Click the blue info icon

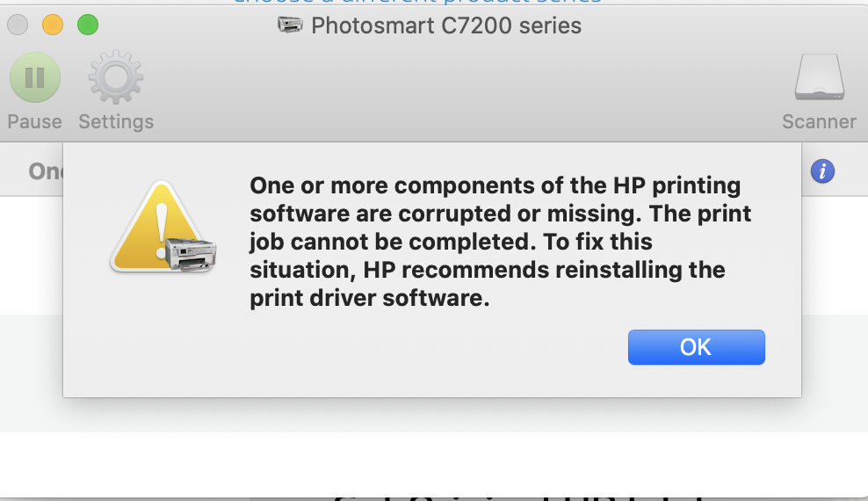pos(822,171)
